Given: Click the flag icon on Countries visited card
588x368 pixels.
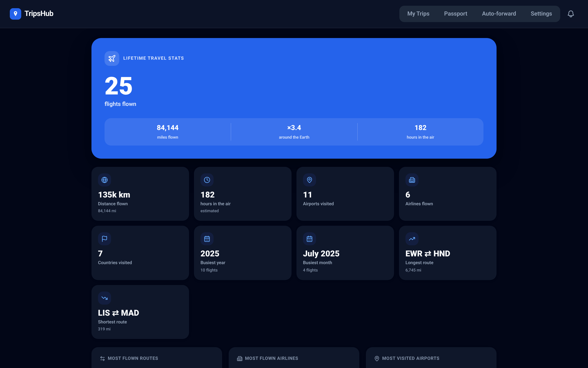Looking at the screenshot, I should point(105,239).
